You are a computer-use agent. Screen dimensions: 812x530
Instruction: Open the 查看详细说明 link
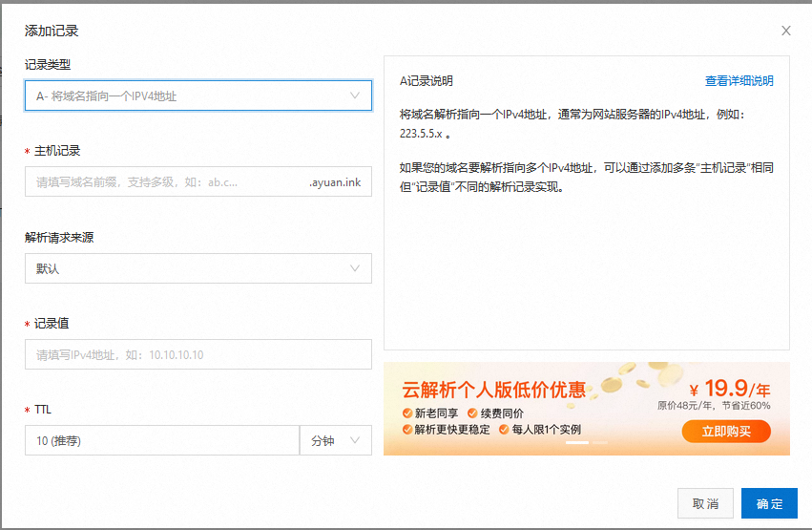[739, 81]
